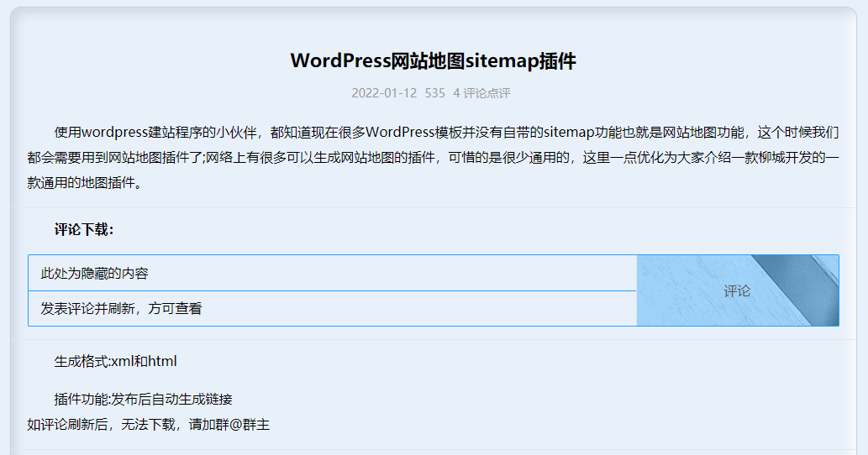
Task: Click the view count '535'
Action: 435,93
